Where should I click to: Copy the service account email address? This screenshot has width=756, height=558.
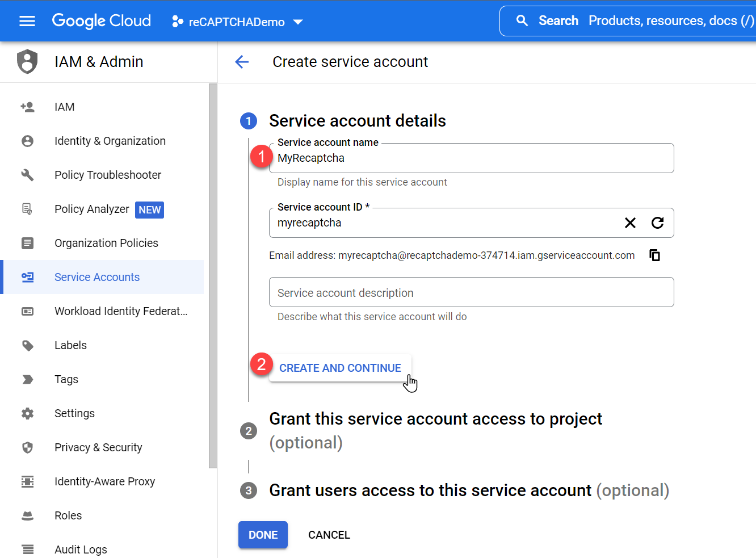(654, 255)
